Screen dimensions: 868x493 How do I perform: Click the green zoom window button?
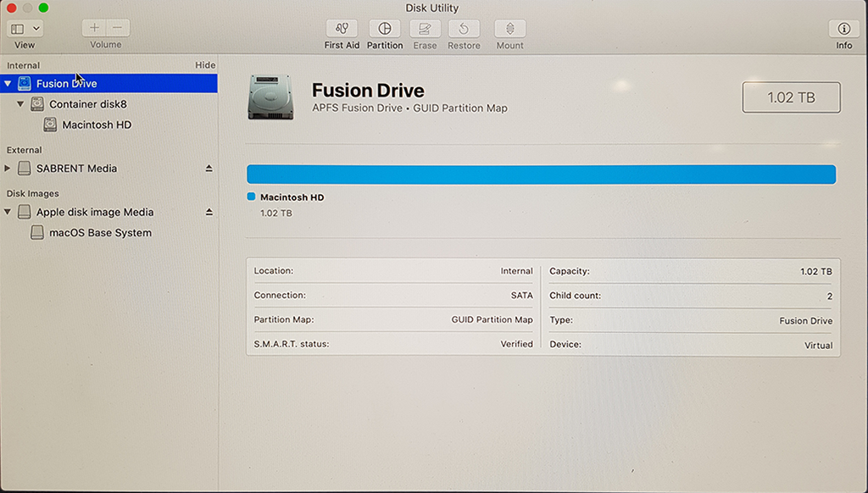(43, 8)
